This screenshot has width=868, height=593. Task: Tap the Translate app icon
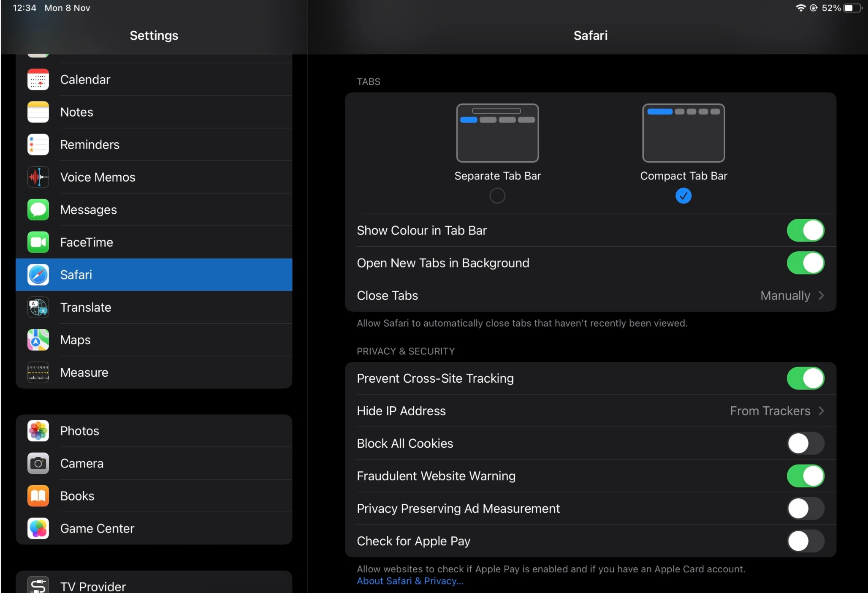[38, 307]
